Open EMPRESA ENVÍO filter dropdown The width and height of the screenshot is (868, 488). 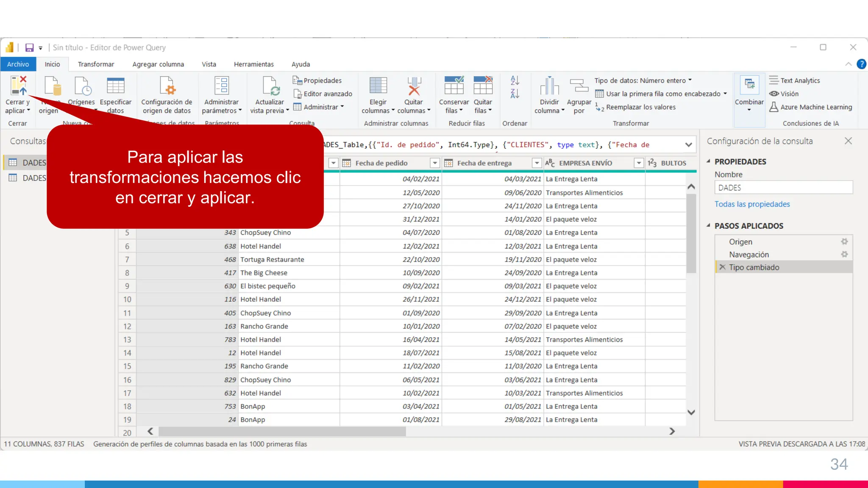tap(639, 163)
